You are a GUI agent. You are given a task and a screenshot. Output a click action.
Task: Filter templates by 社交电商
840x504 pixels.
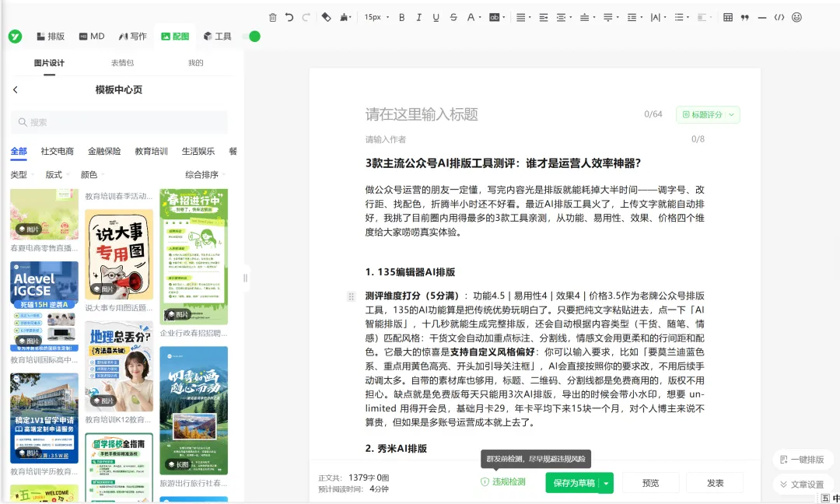tap(58, 151)
